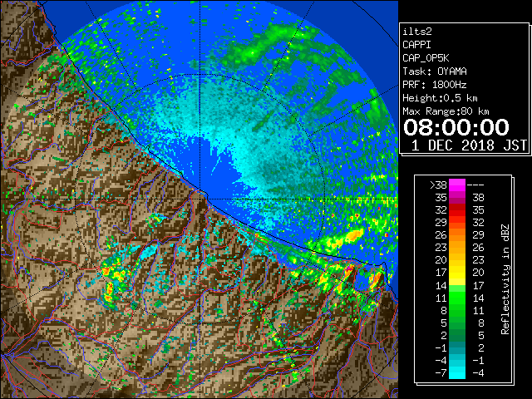Click the Max Range:80 km text

click(x=446, y=111)
